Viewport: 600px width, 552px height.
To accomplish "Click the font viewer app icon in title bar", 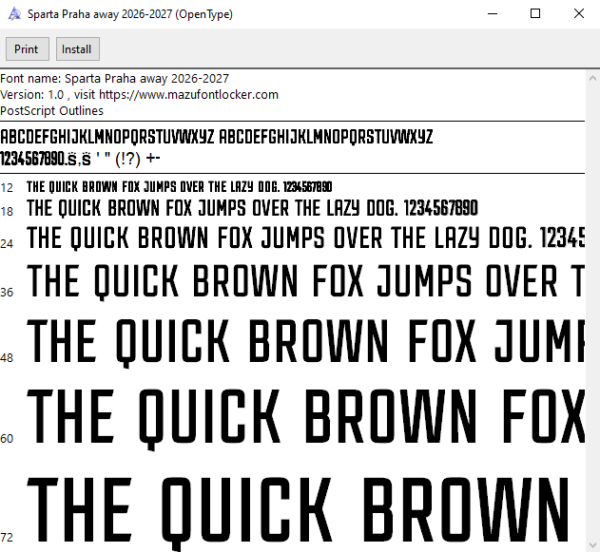I will click(15, 14).
